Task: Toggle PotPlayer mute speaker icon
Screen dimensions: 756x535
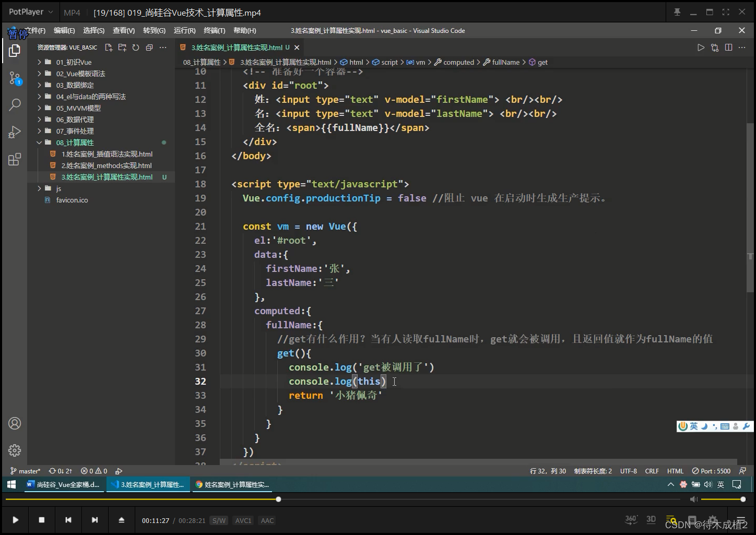Action: pyautogui.click(x=693, y=500)
